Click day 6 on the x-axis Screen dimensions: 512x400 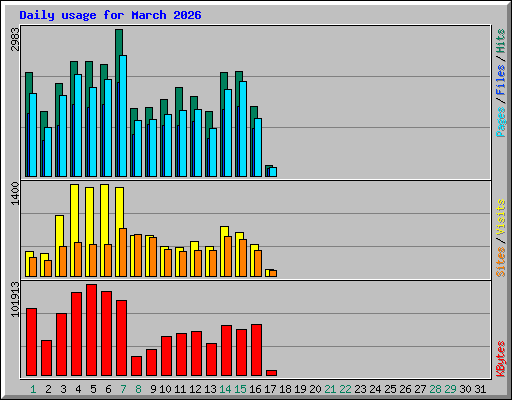click(108, 389)
